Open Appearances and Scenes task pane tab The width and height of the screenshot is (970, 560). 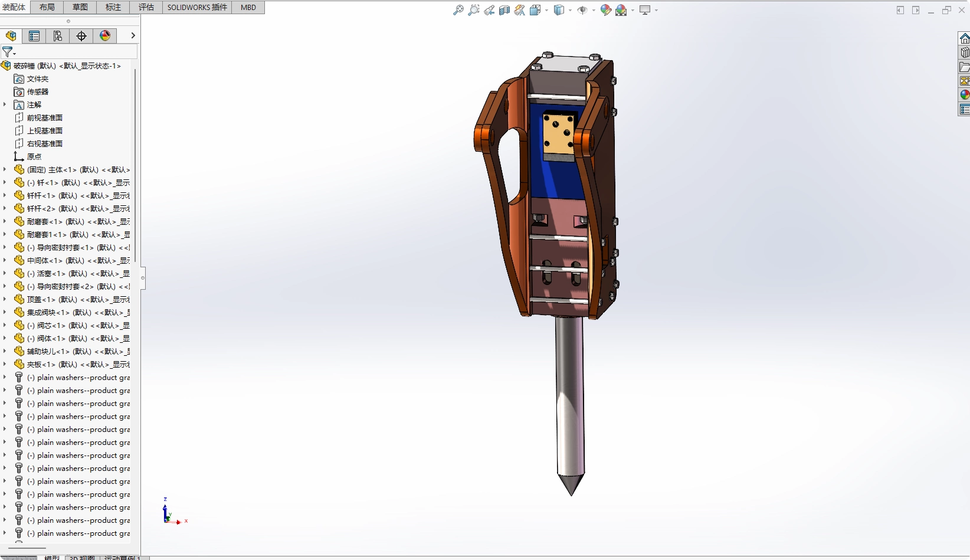pyautogui.click(x=965, y=95)
